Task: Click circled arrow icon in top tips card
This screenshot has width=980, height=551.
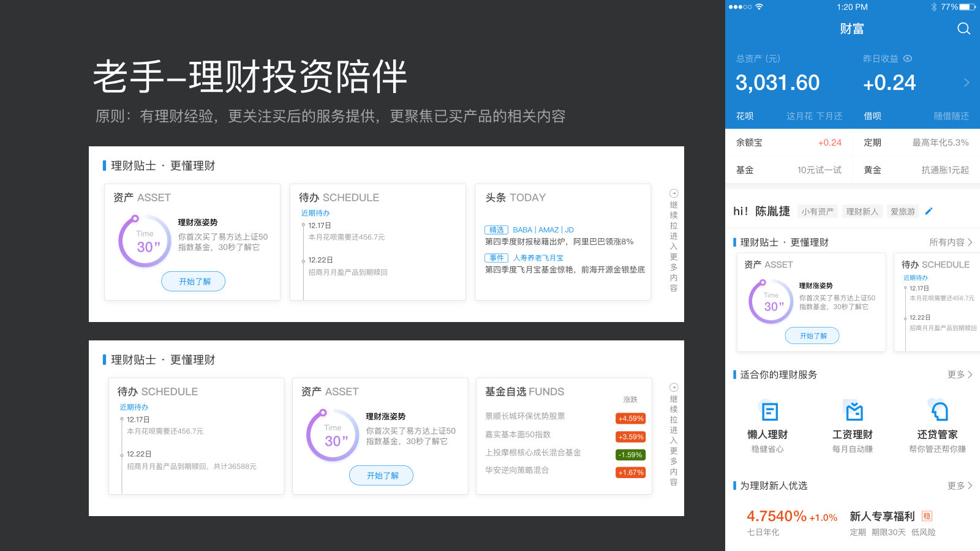Action: pos(674,193)
